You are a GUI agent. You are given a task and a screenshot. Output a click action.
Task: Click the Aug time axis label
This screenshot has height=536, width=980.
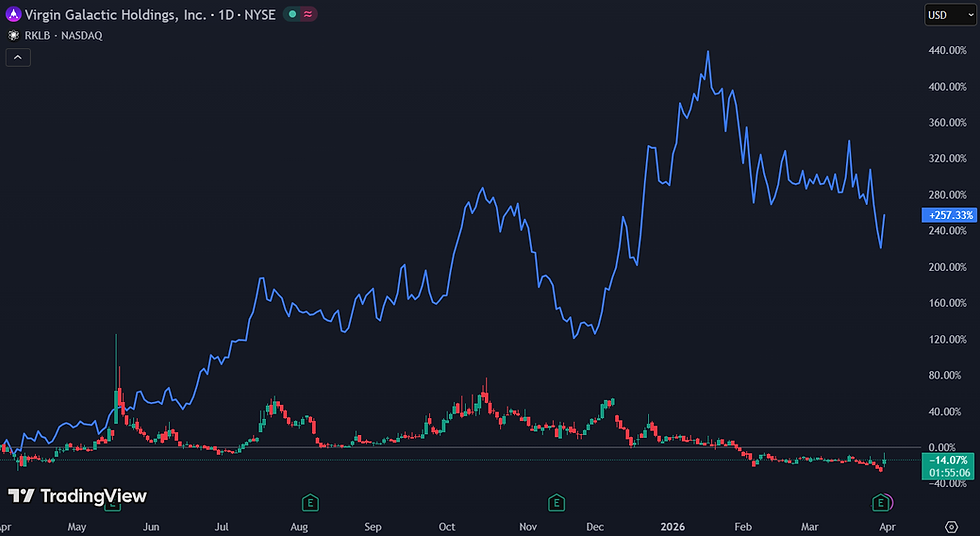coord(299,527)
